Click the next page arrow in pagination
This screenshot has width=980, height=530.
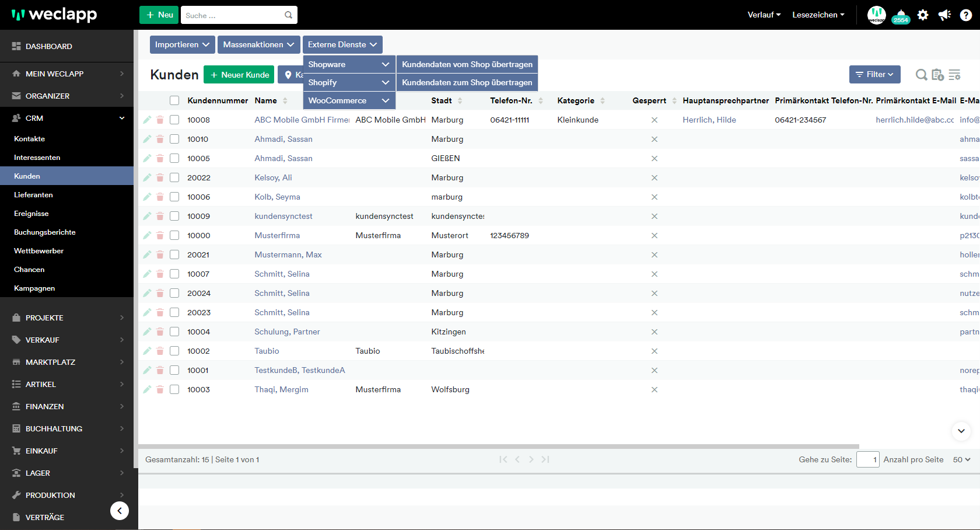pos(531,459)
